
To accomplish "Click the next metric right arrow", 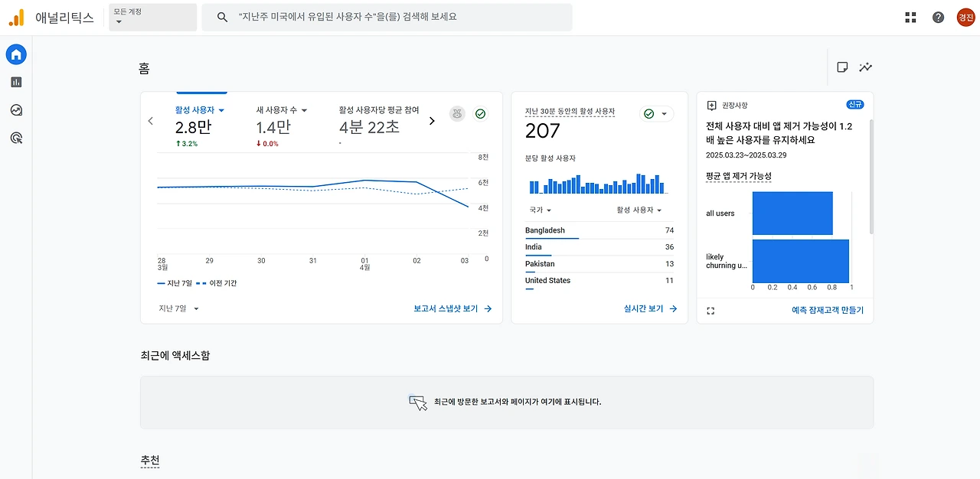I will (432, 121).
